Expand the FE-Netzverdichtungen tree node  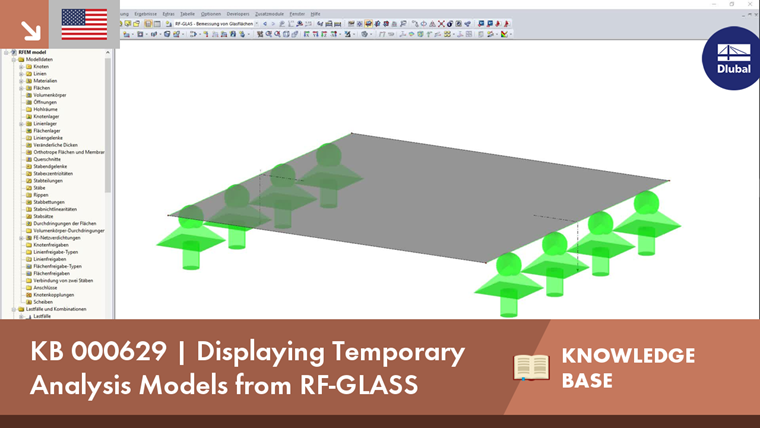tap(21, 238)
